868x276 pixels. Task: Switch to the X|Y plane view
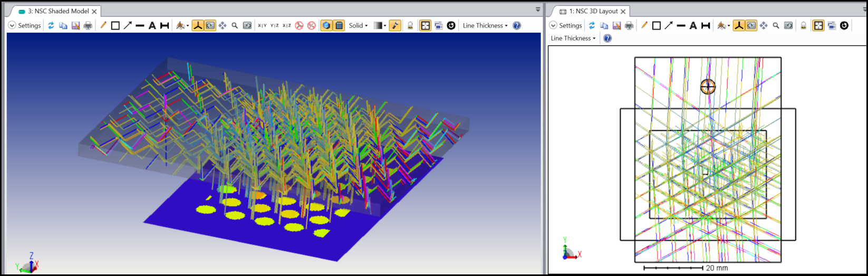click(x=262, y=25)
